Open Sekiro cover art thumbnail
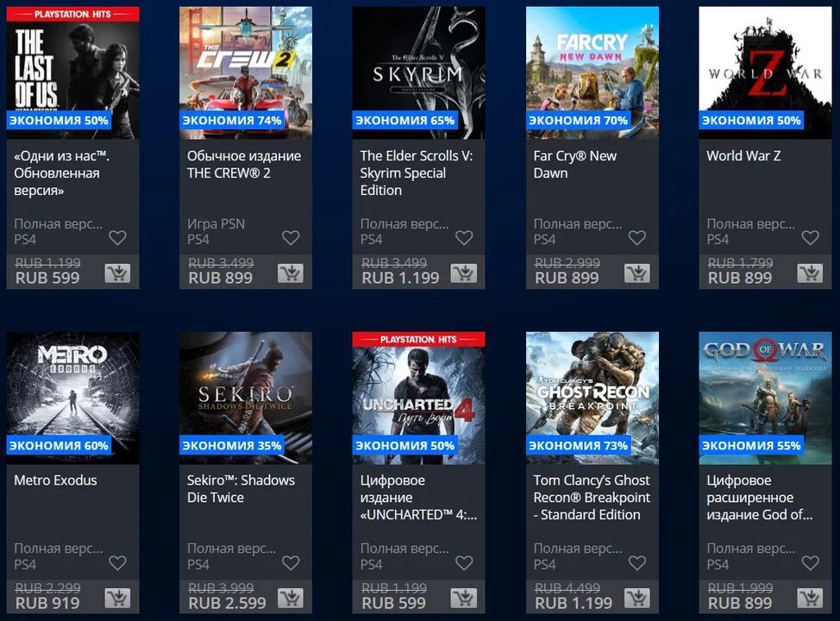This screenshot has width=840, height=621. (x=246, y=398)
